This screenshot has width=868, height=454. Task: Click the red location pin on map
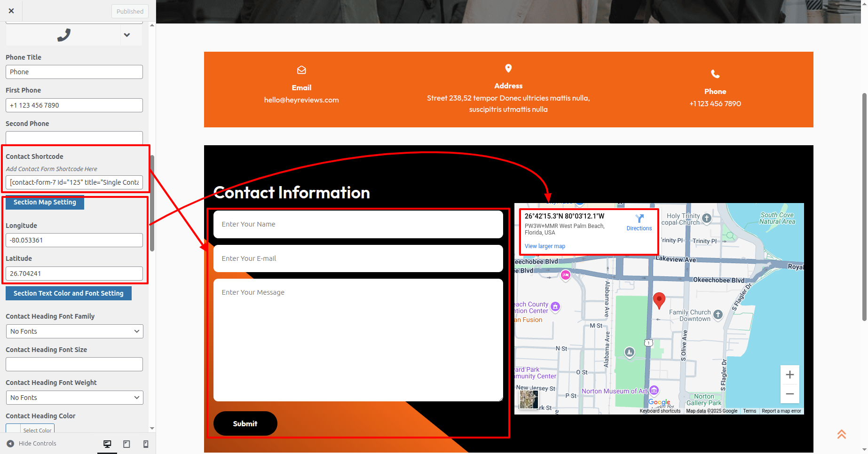659,299
